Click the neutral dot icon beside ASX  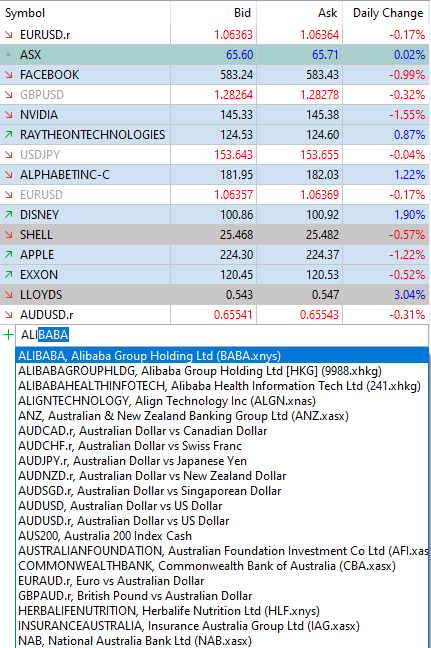pyautogui.click(x=9, y=55)
